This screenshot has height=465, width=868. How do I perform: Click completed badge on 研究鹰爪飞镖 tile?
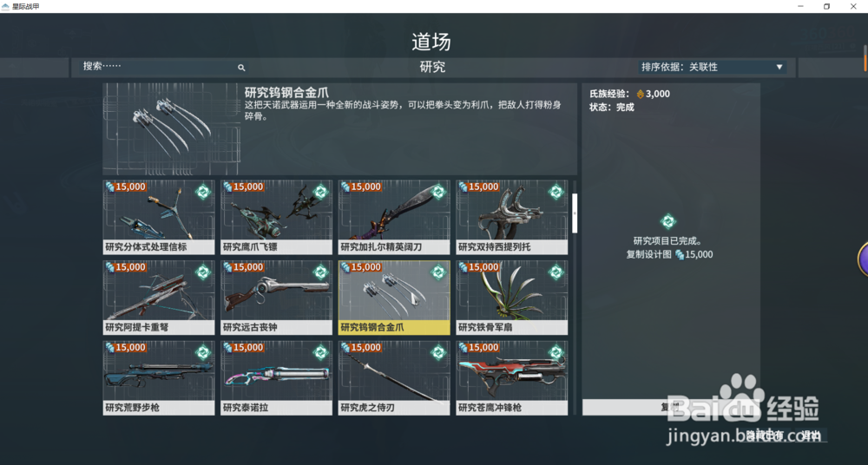pos(320,192)
